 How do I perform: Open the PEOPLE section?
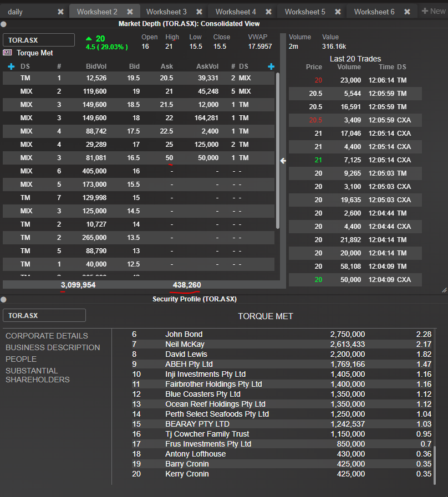(21, 359)
